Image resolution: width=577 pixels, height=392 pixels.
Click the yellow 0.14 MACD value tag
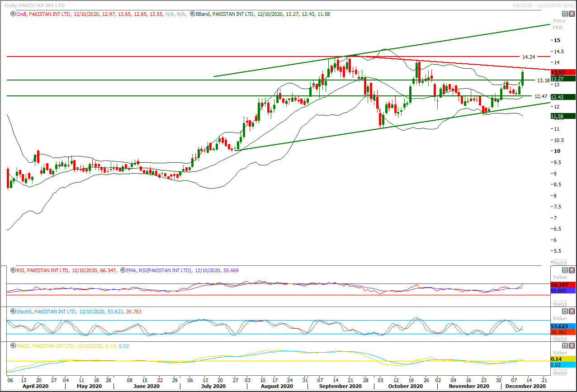coord(563,359)
